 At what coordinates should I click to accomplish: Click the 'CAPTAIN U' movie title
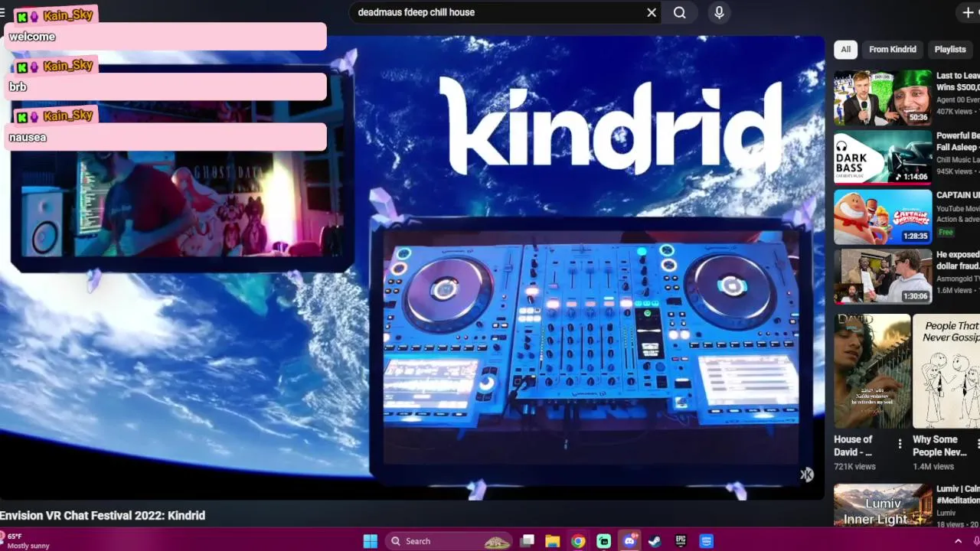click(958, 195)
